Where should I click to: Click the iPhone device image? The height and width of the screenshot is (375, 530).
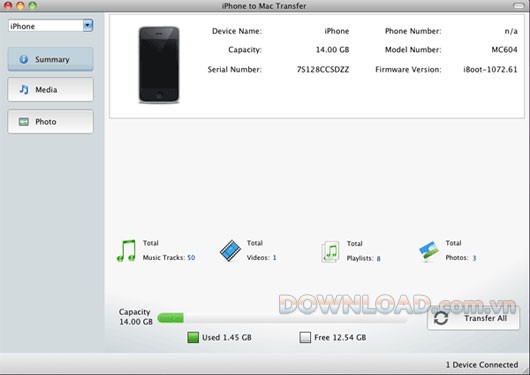point(159,65)
